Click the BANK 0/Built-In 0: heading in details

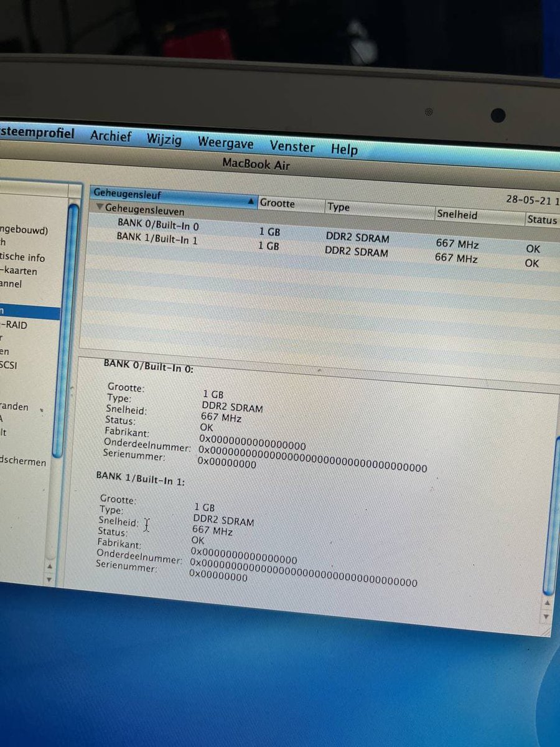[149, 367]
